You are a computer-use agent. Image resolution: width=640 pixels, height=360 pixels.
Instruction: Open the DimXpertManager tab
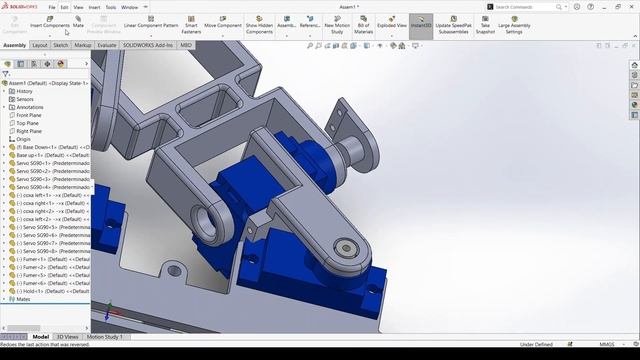(x=47, y=64)
